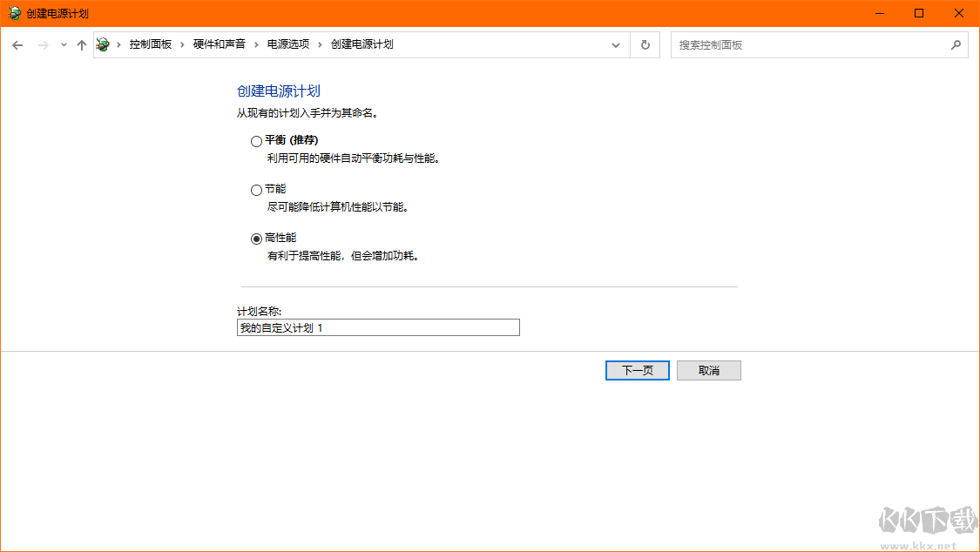Navigate to 控制面板 via the breadcrumb

pyautogui.click(x=150, y=44)
